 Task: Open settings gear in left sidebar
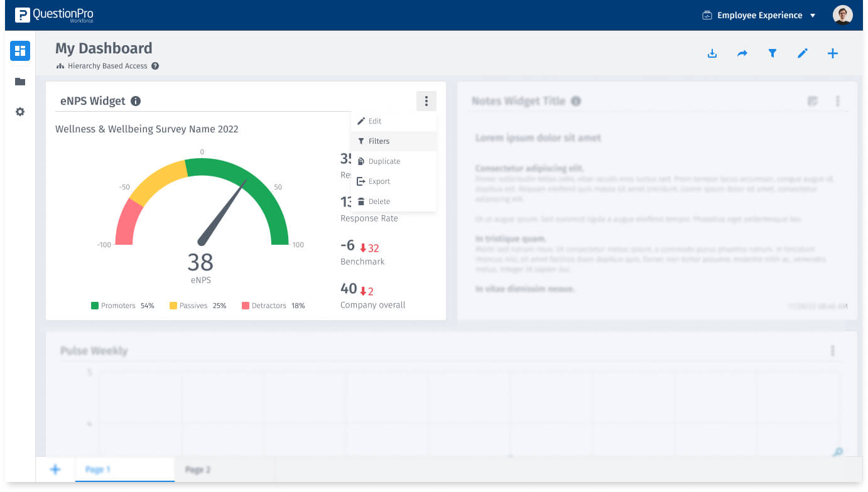(20, 112)
